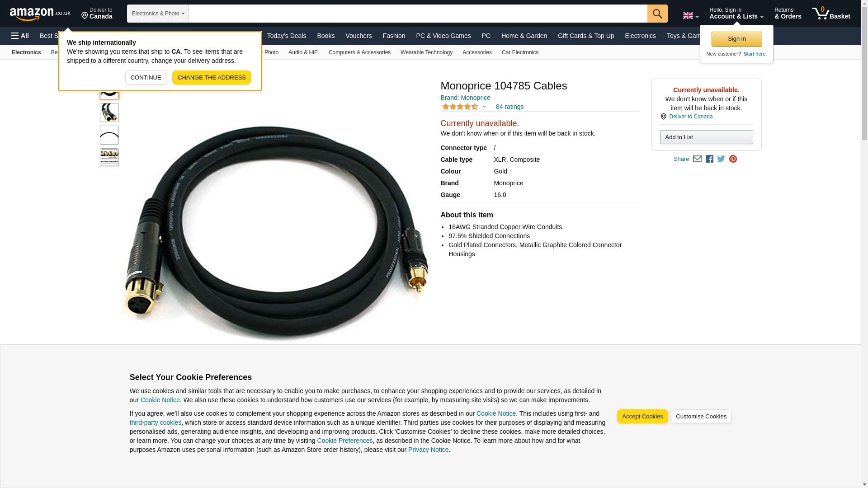Share product on Facebook icon

709,159
